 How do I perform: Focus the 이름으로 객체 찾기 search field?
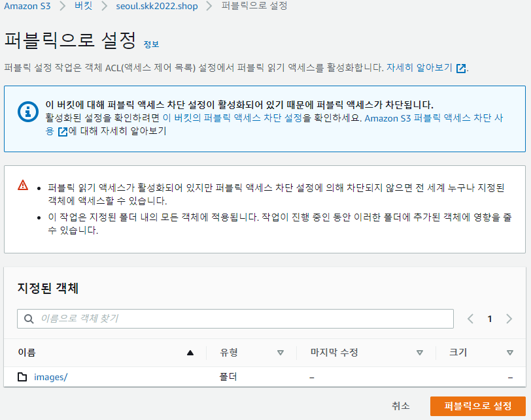[x=235, y=319]
